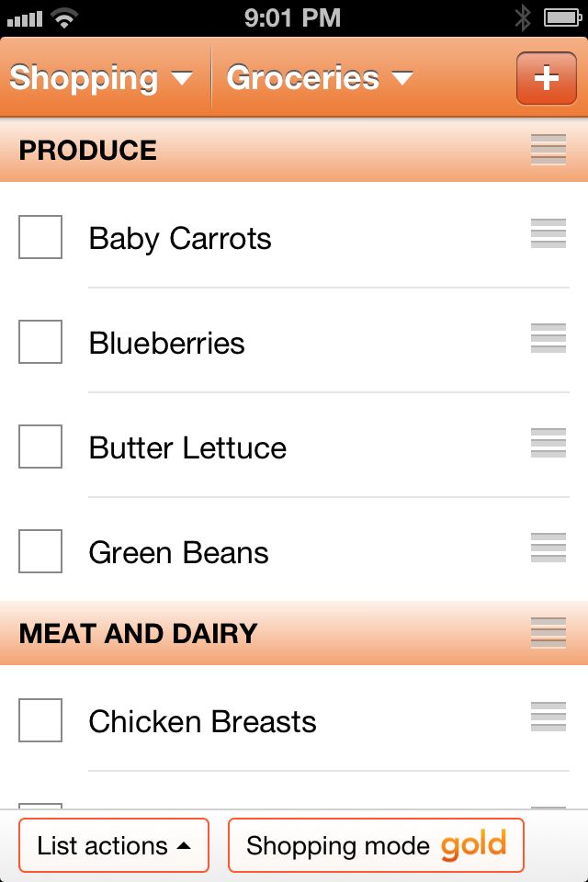This screenshot has height=882, width=588.
Task: Tap the MEAT AND DAIRY reorder handle
Action: (548, 633)
